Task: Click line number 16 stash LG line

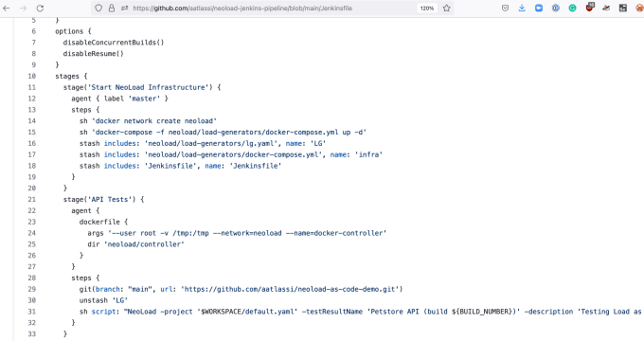Action: click(x=31, y=143)
